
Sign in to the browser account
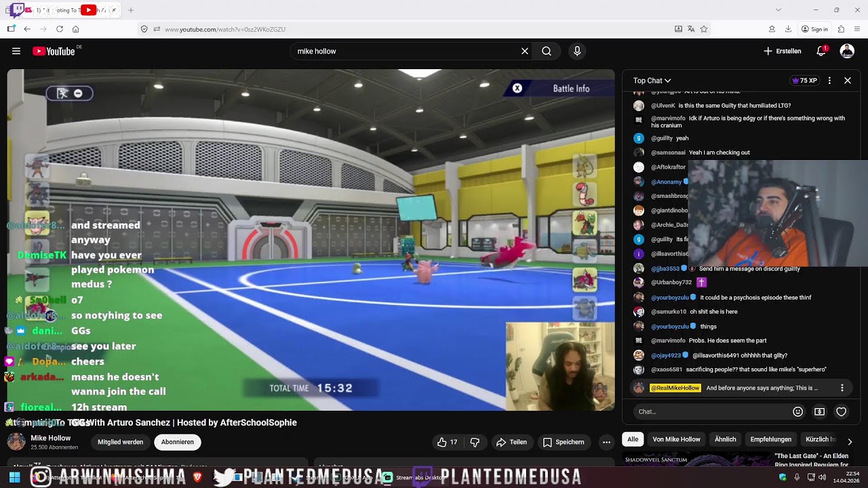(814, 29)
